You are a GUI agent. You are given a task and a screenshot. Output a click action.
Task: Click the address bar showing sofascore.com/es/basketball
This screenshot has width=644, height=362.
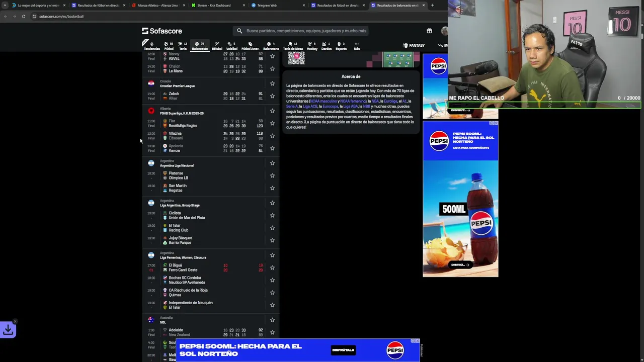click(x=61, y=16)
